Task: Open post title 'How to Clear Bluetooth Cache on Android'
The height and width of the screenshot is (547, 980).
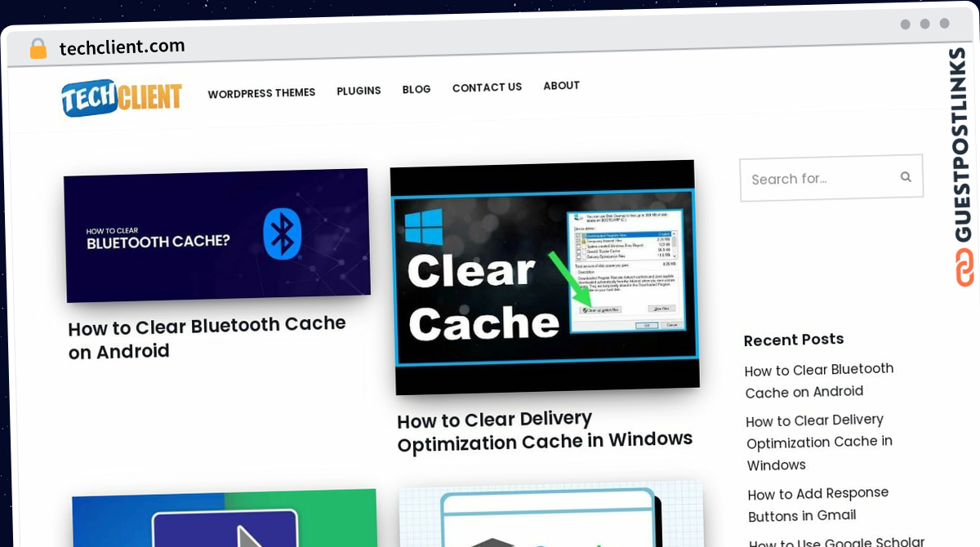Action: pos(207,338)
